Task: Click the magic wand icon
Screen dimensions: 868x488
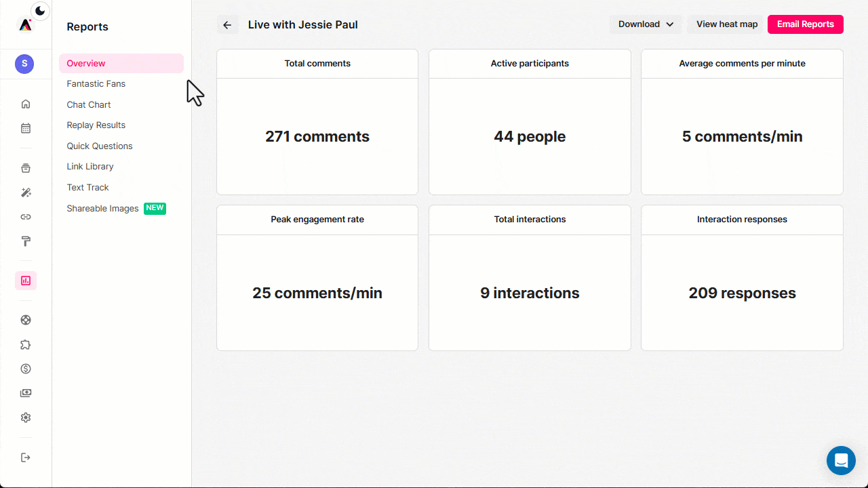Action: click(x=26, y=192)
